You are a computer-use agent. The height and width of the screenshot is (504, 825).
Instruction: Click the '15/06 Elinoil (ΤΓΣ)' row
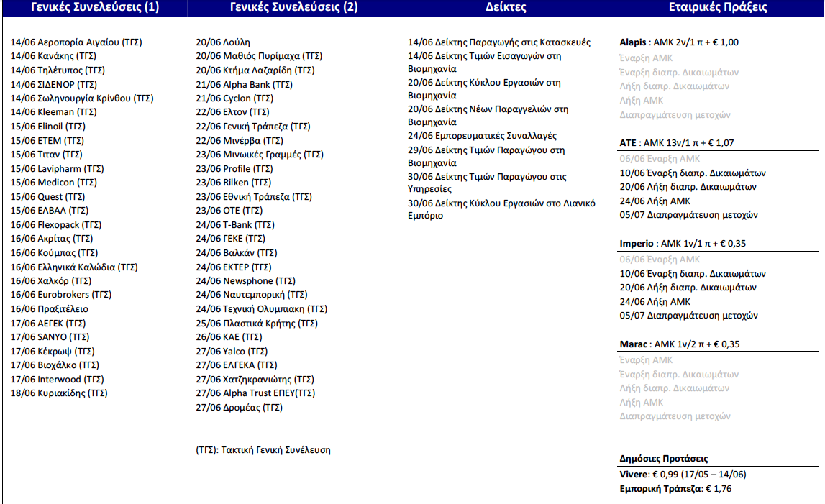(48, 127)
